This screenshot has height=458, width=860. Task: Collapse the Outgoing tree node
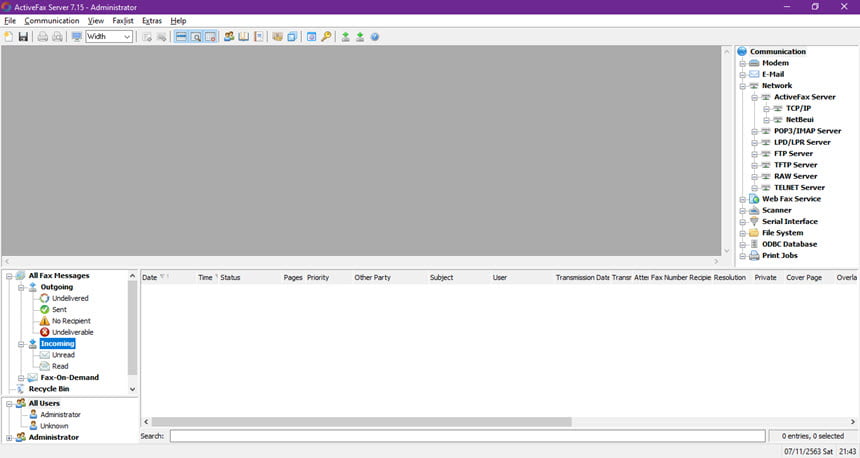tap(21, 287)
